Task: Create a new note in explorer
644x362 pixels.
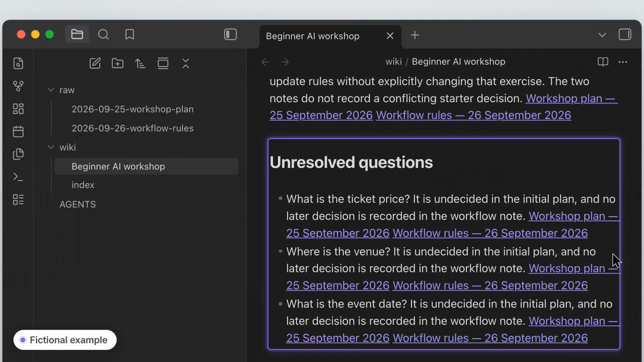Action: [95, 63]
